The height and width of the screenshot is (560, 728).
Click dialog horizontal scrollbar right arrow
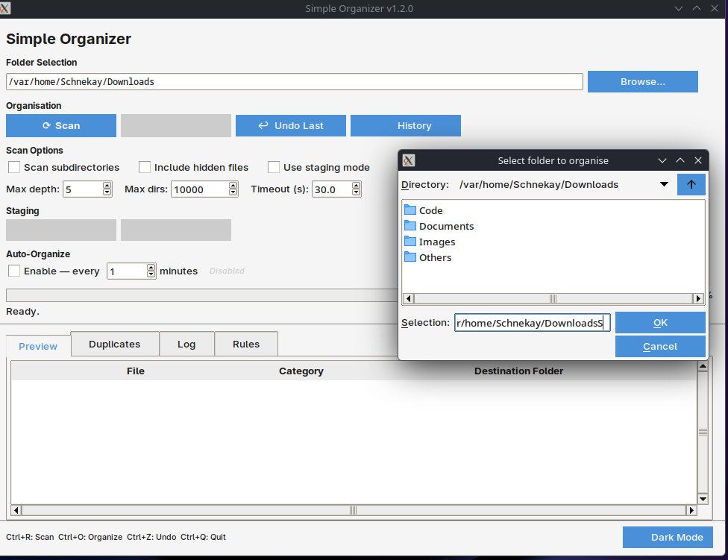pyautogui.click(x=698, y=298)
